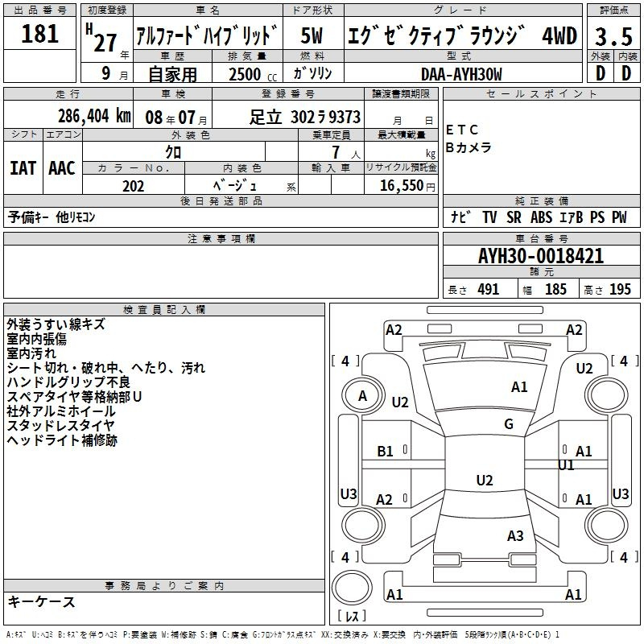
Task: Click the ハンドルグリップ不良 inspector note
Action: (68, 382)
